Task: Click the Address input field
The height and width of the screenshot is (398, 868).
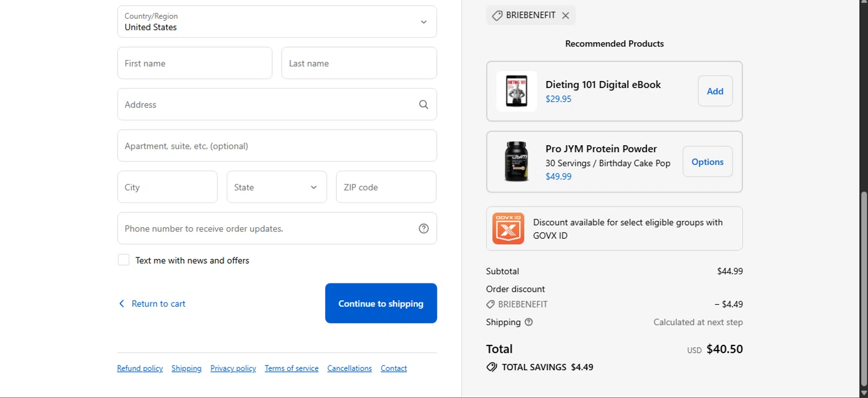Action: coord(277,104)
